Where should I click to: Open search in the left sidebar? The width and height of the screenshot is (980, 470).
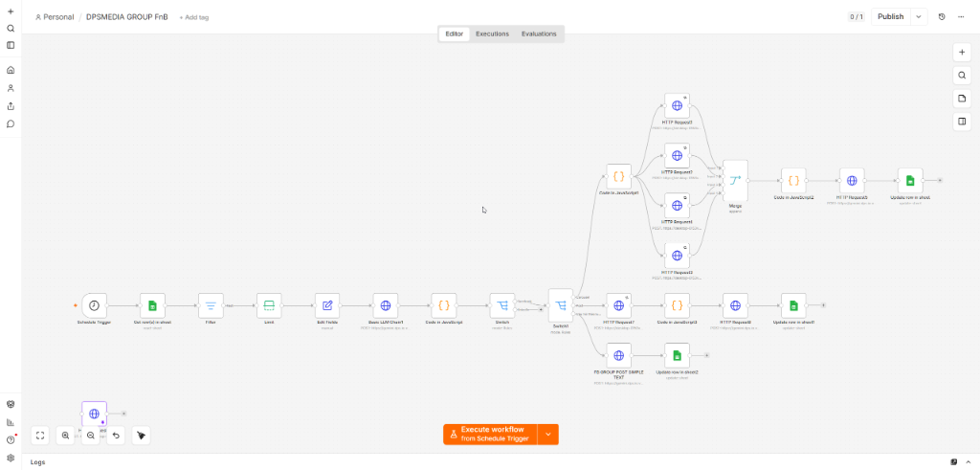point(11,28)
